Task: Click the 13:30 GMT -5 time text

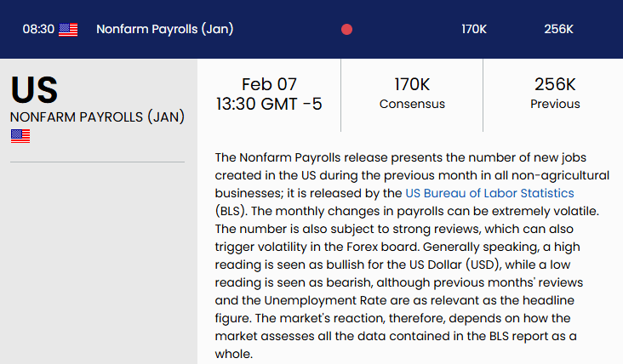Action: (x=269, y=105)
